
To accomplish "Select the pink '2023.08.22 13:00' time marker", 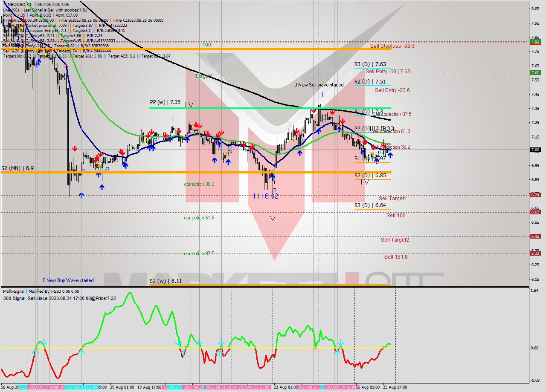I will point(254,387).
